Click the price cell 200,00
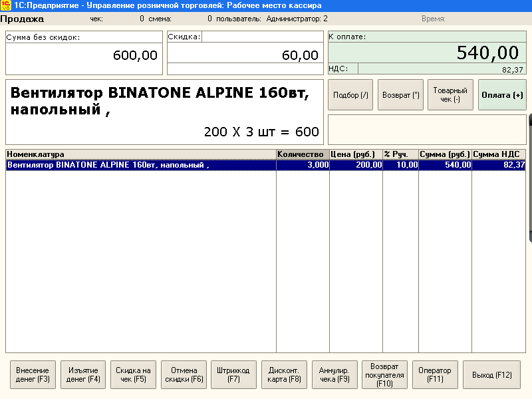532x399 pixels. pos(356,165)
